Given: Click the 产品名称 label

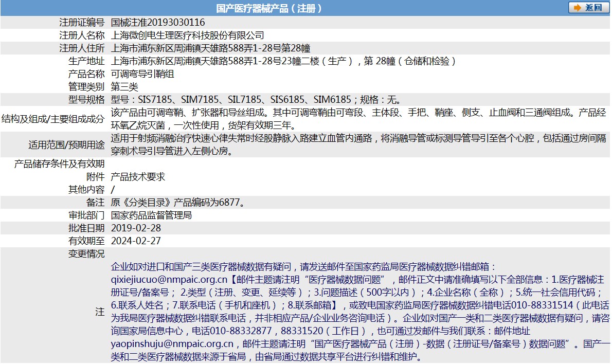Looking at the screenshot, I should pyautogui.click(x=86, y=74).
